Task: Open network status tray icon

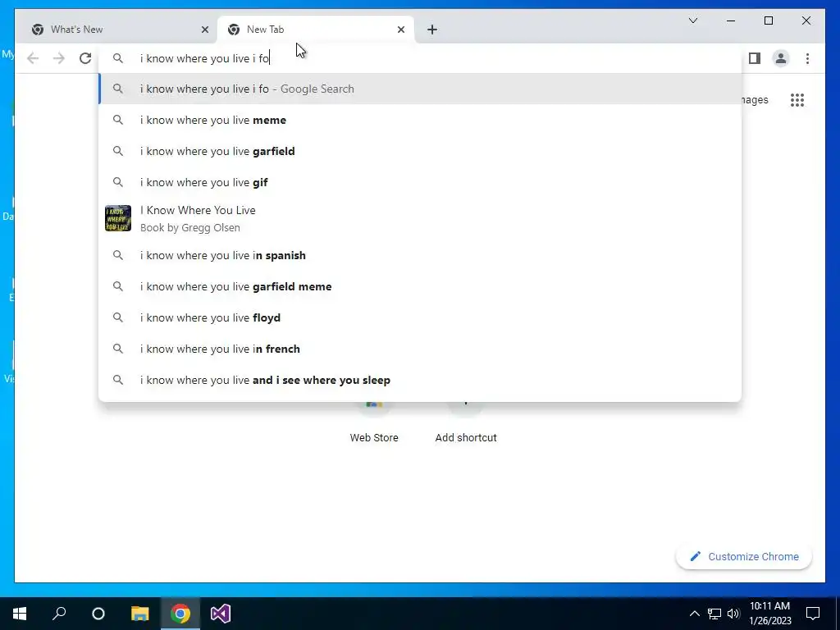Action: 714,614
